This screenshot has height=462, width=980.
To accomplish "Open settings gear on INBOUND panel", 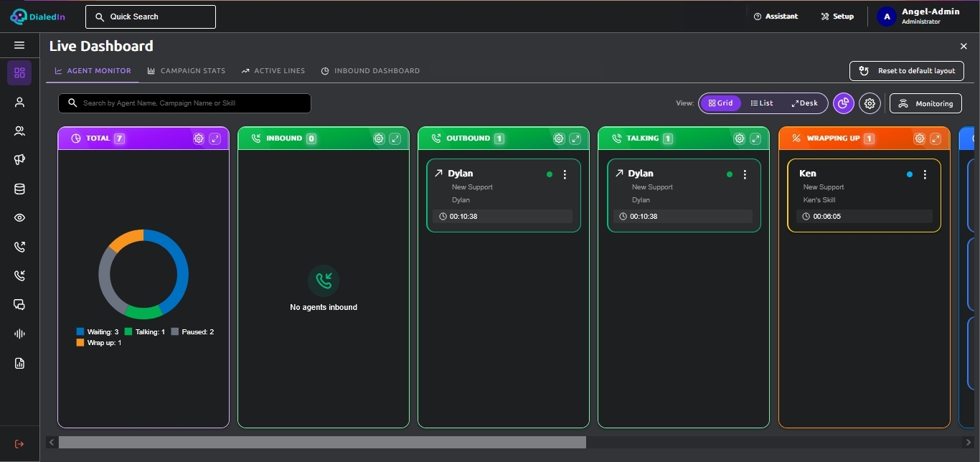I will pyautogui.click(x=379, y=138).
